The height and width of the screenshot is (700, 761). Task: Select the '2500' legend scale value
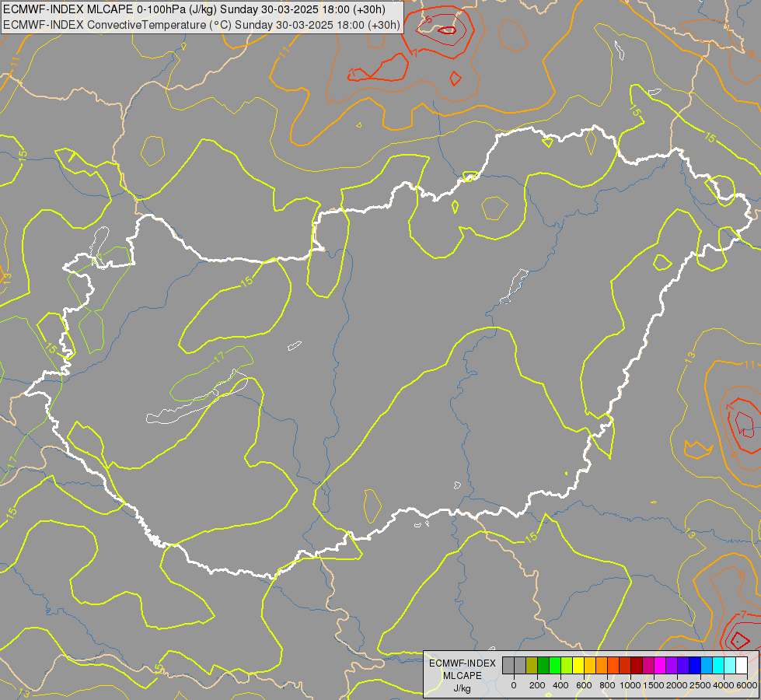coord(700,685)
